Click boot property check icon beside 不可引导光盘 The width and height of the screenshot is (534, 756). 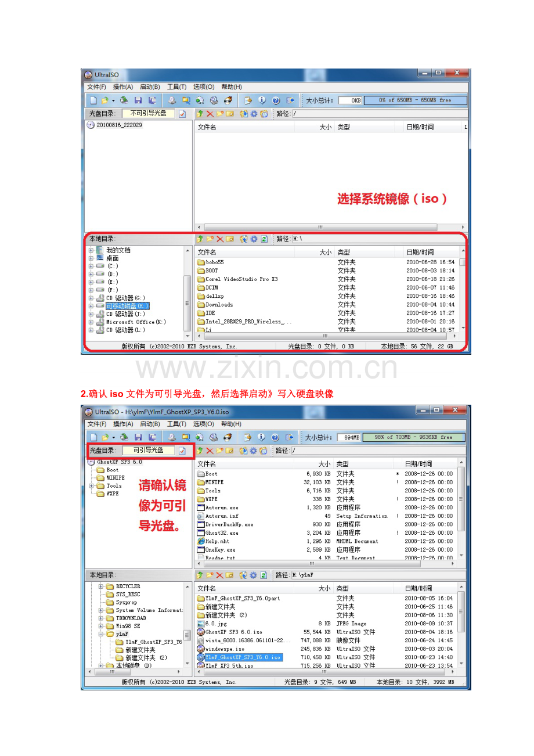pos(182,114)
